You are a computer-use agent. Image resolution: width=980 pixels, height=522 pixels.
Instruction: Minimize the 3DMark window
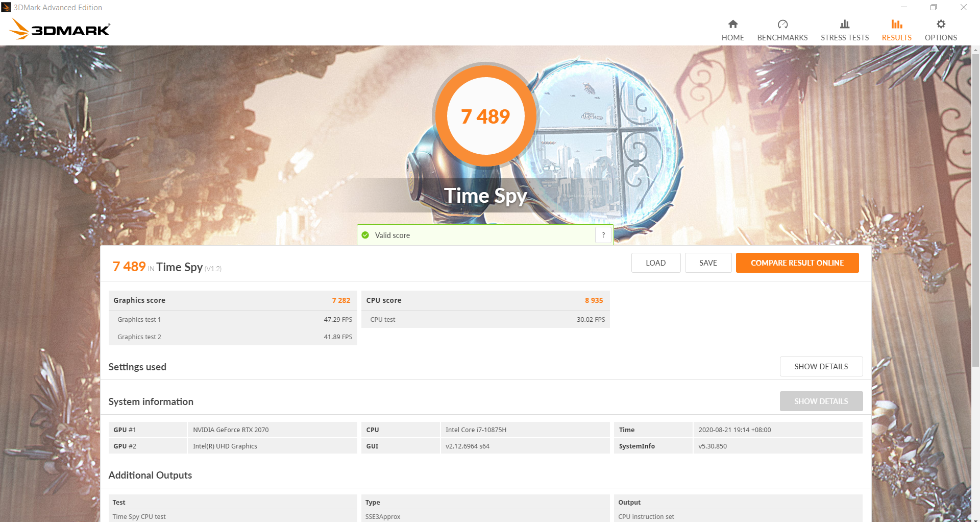[x=904, y=7]
